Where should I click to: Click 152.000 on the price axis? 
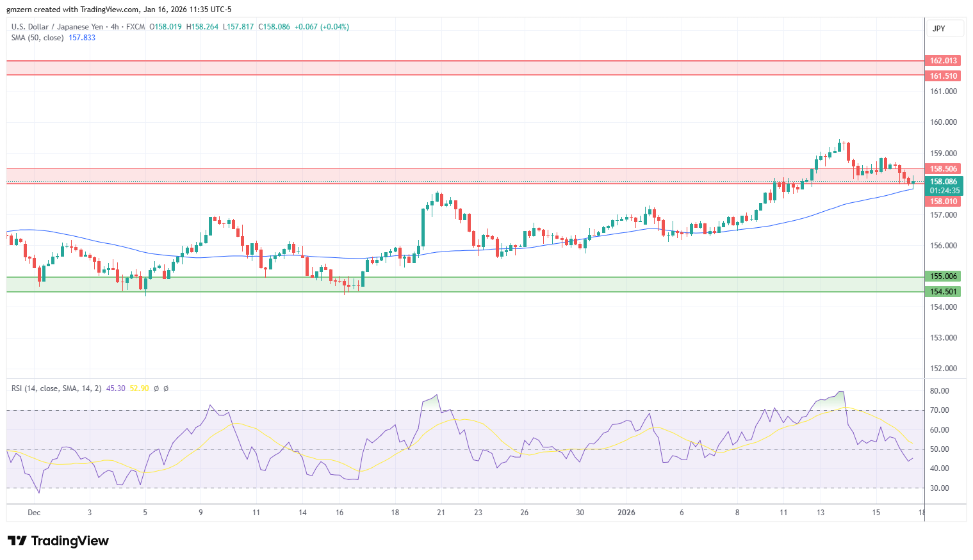(x=944, y=369)
